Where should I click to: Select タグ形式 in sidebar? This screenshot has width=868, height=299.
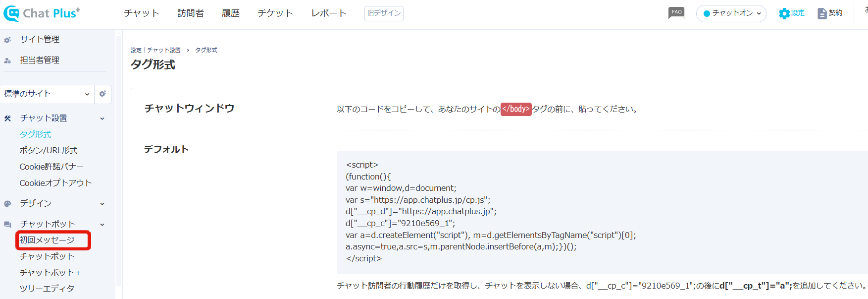[35, 134]
